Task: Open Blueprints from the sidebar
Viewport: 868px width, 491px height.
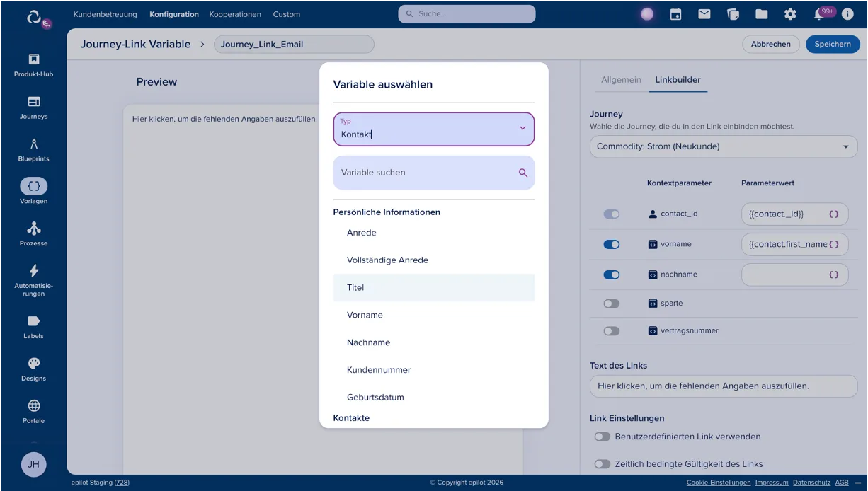Action: (33, 150)
